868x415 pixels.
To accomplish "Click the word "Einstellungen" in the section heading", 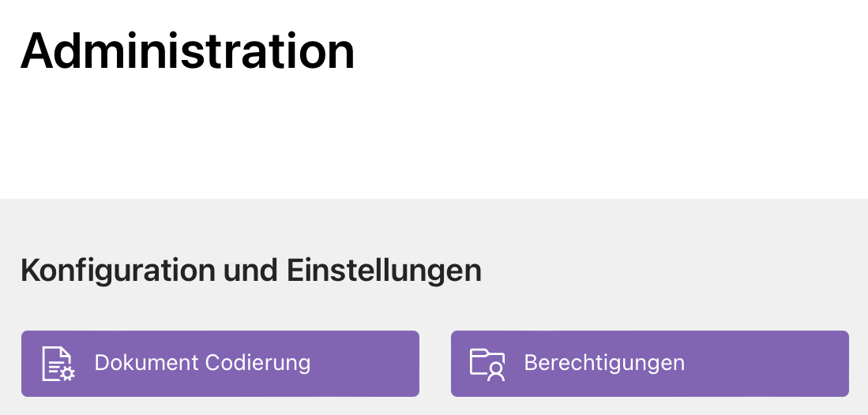I will coord(384,271).
